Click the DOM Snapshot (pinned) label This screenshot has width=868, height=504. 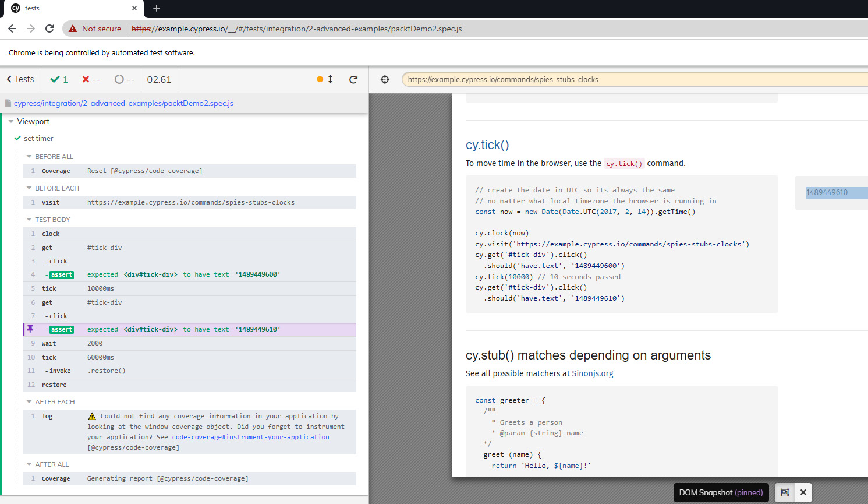721,492
